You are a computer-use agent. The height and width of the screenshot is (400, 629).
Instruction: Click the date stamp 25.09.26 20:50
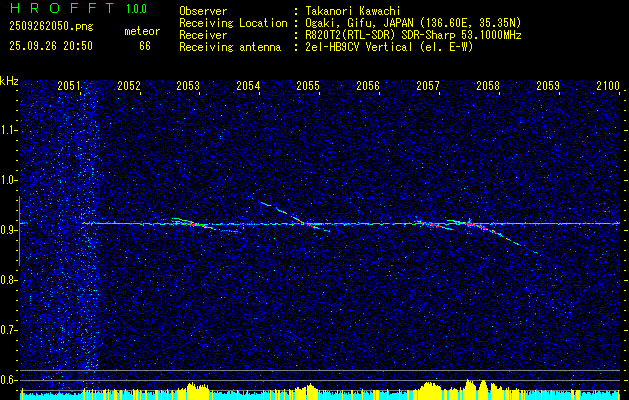[51, 46]
